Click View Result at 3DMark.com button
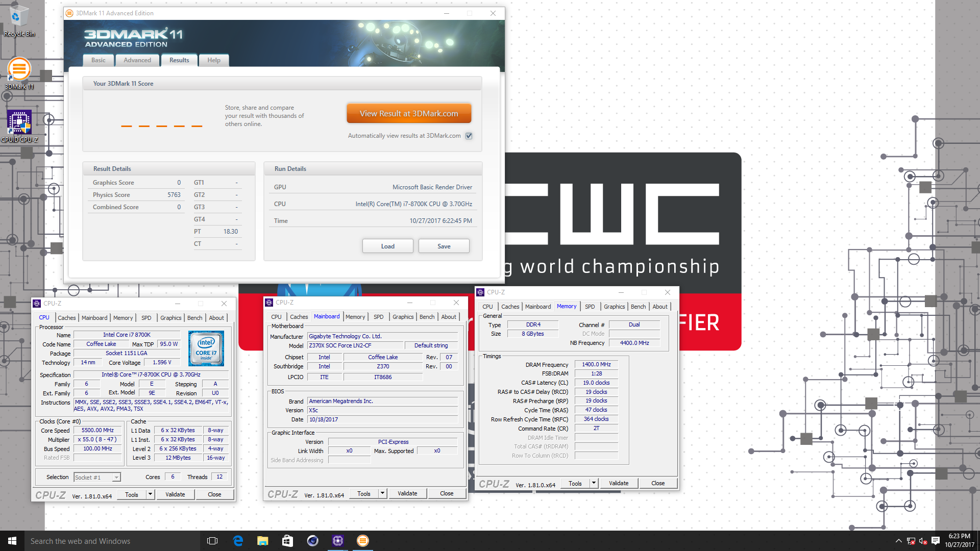980x551 pixels. tap(409, 113)
